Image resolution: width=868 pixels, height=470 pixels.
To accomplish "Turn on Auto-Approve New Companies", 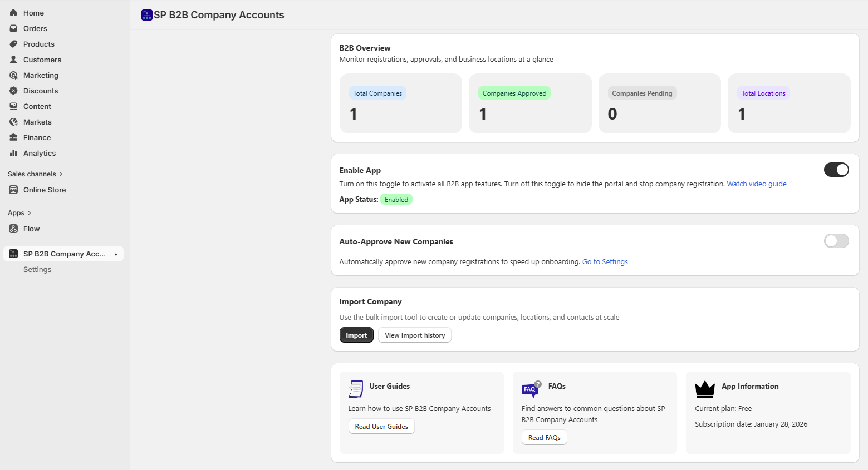I will (x=836, y=241).
